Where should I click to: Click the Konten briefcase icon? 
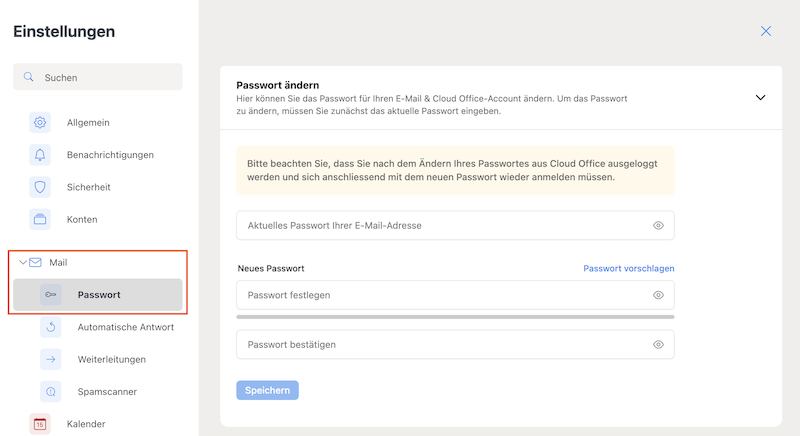[40, 219]
